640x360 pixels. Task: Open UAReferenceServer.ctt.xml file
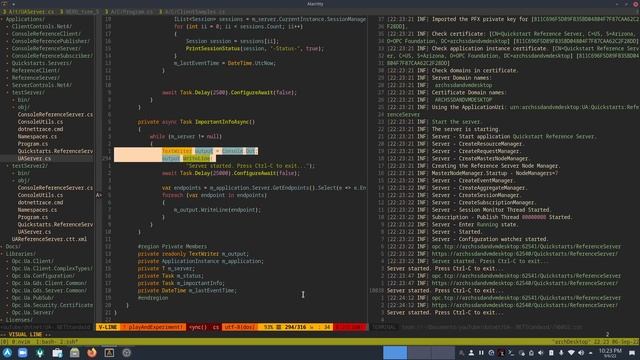(x=49, y=239)
